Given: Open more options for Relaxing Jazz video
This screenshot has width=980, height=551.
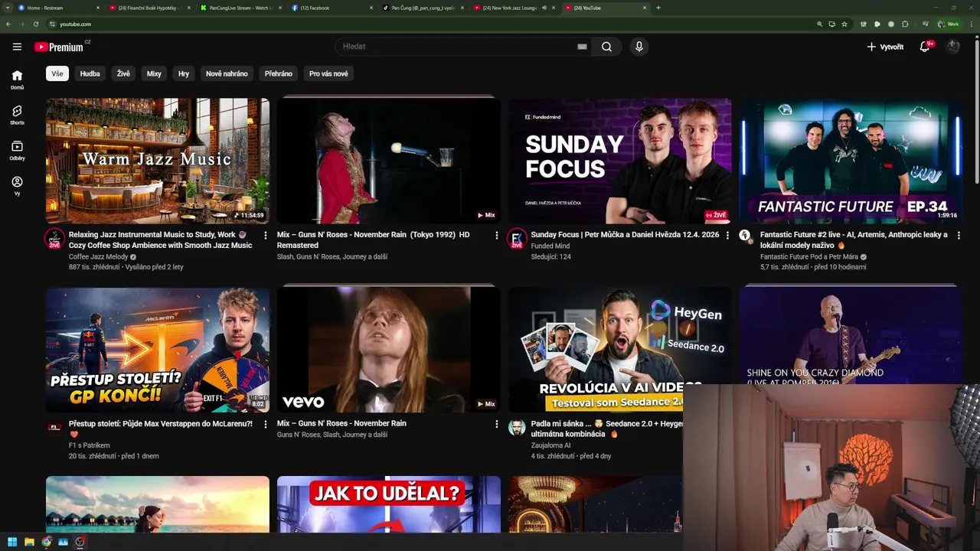Looking at the screenshot, I should click(266, 236).
